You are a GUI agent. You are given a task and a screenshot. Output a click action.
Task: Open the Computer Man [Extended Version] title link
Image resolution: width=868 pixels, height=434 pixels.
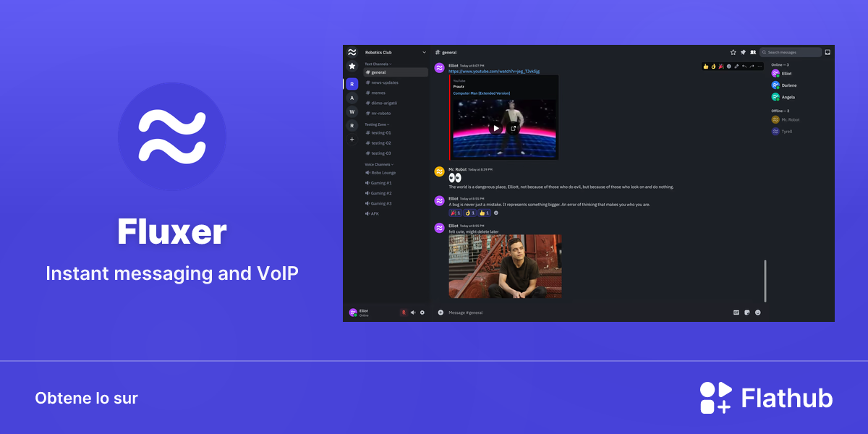(x=482, y=93)
